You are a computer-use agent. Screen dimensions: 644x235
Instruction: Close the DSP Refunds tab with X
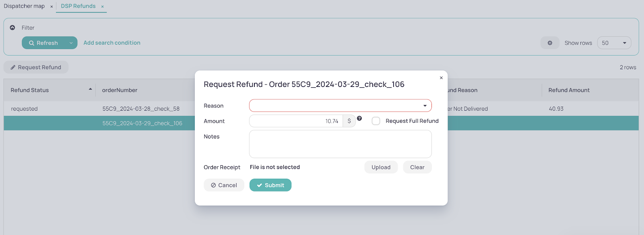click(103, 6)
